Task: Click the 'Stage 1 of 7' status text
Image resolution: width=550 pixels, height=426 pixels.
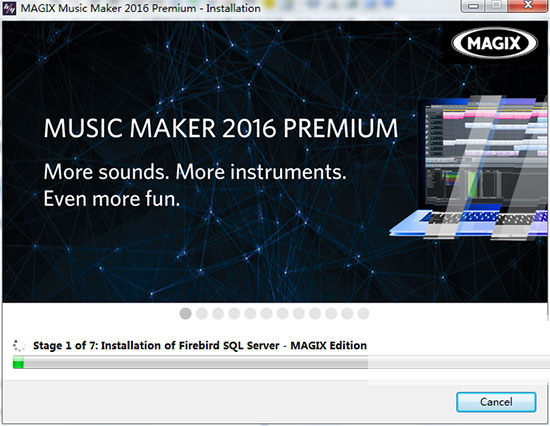Action: point(200,345)
